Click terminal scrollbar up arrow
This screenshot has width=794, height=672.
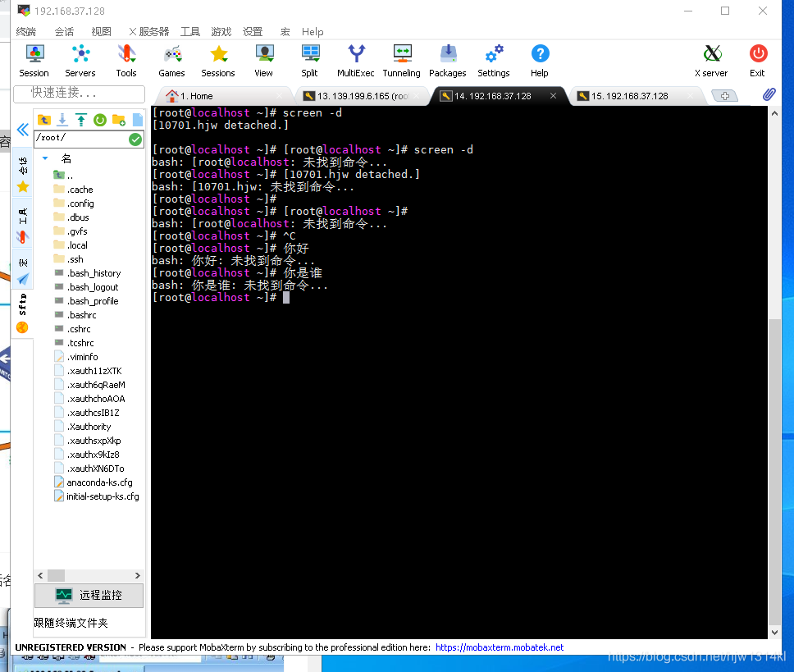774,114
